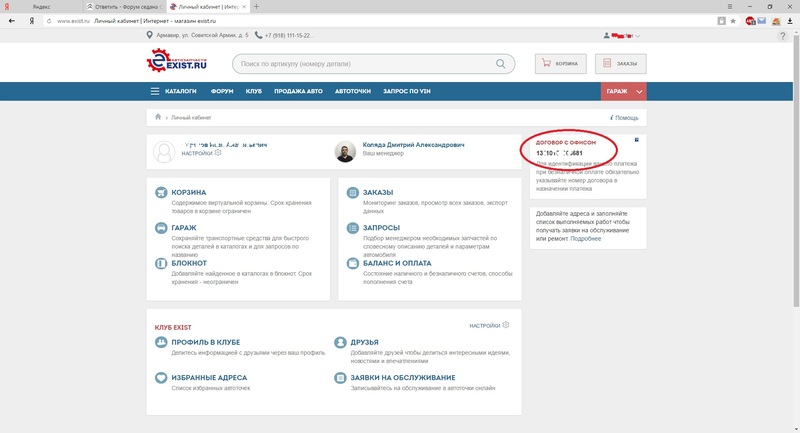
Task: Click the small icon in Договор panel
Action: coord(636,140)
